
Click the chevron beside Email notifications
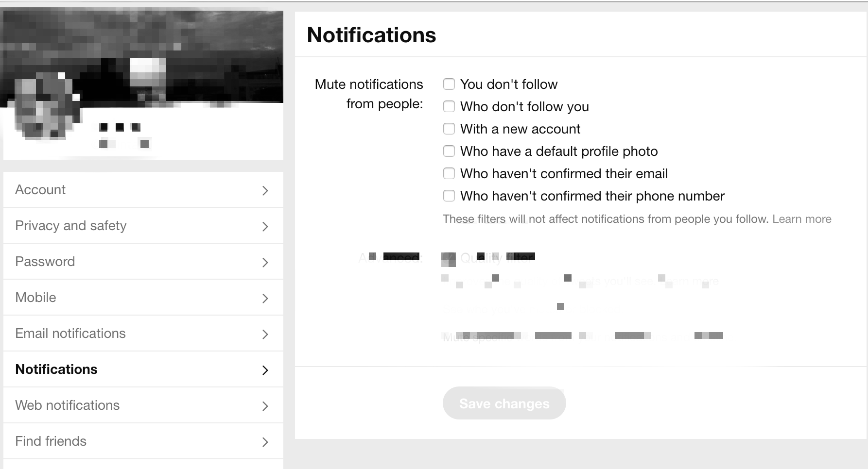click(x=265, y=334)
